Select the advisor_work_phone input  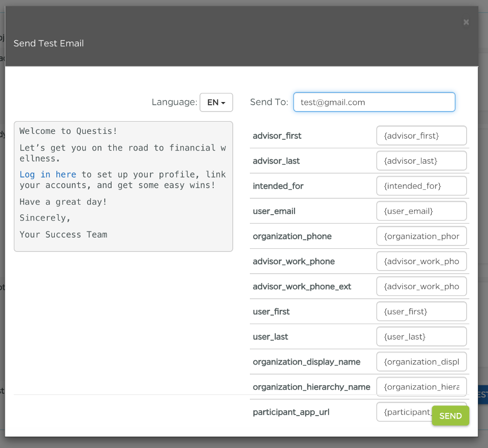(x=421, y=261)
